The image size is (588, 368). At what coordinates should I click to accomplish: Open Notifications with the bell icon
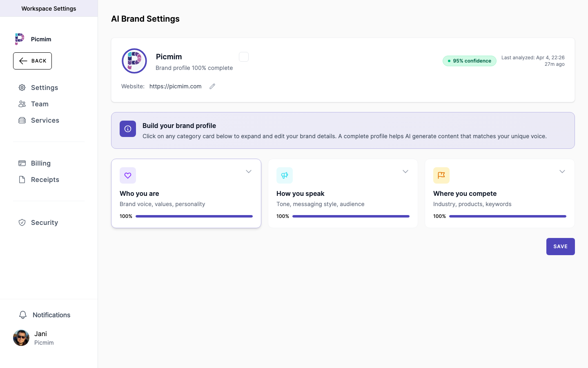click(x=23, y=315)
